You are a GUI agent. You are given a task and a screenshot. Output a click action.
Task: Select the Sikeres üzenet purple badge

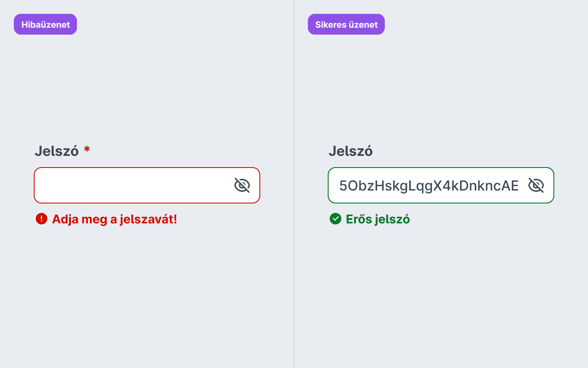click(x=346, y=24)
